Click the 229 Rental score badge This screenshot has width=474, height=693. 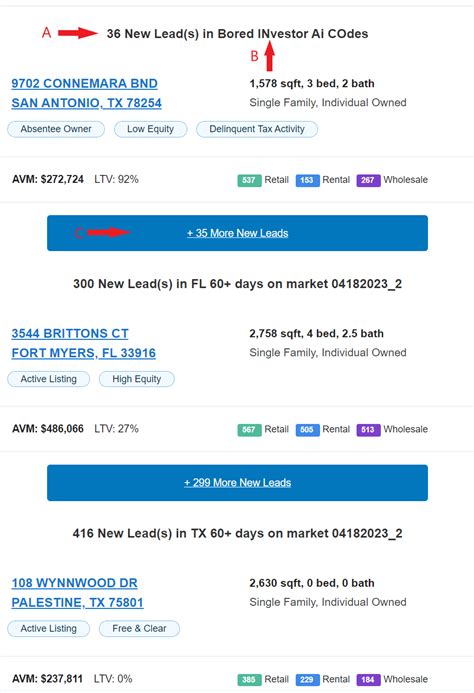[x=307, y=679]
